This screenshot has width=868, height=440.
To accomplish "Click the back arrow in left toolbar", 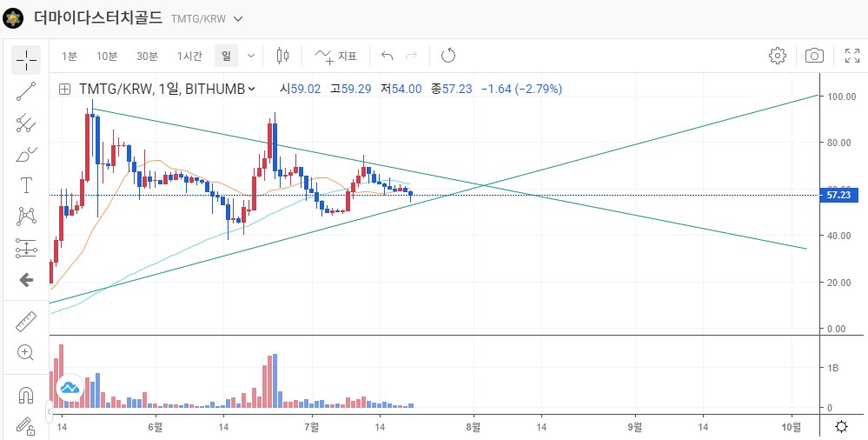I will pos(26,280).
